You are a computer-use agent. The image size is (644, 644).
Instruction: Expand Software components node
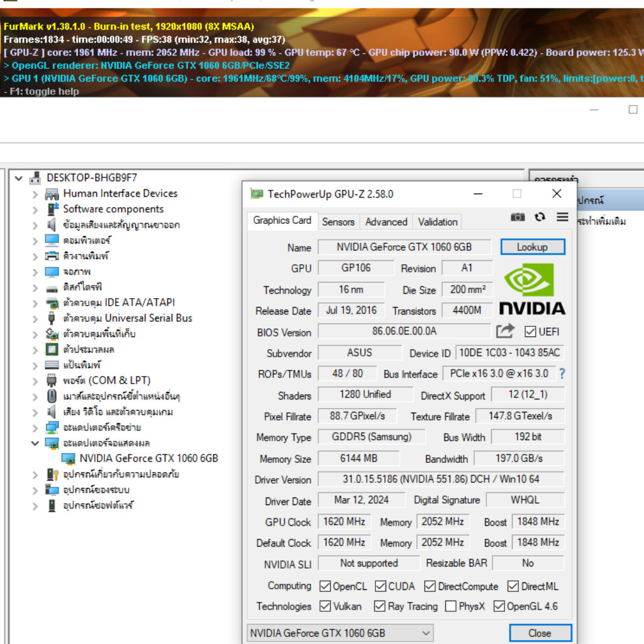[35, 210]
